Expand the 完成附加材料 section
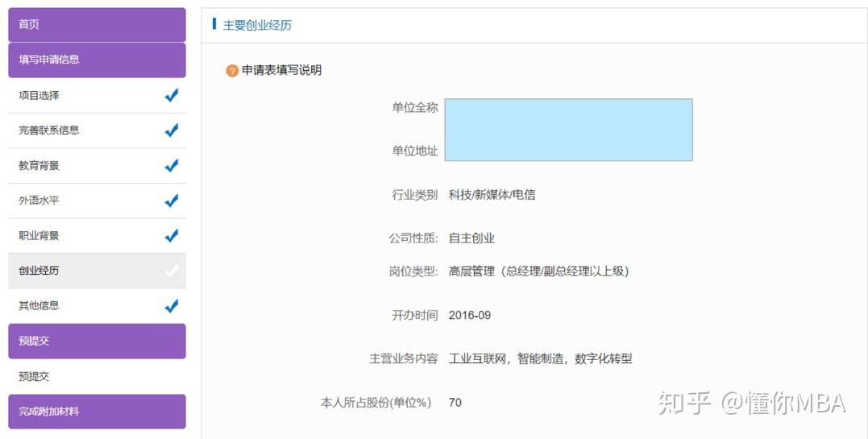868x439 pixels. point(97,412)
